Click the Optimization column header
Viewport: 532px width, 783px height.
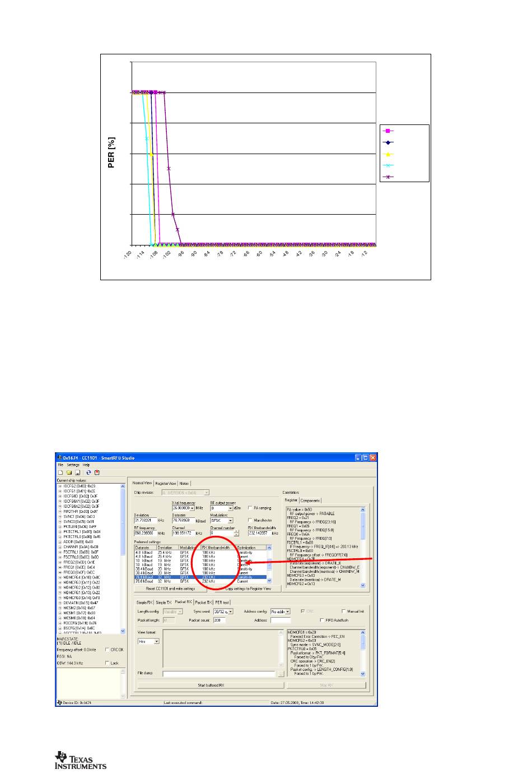point(251,548)
